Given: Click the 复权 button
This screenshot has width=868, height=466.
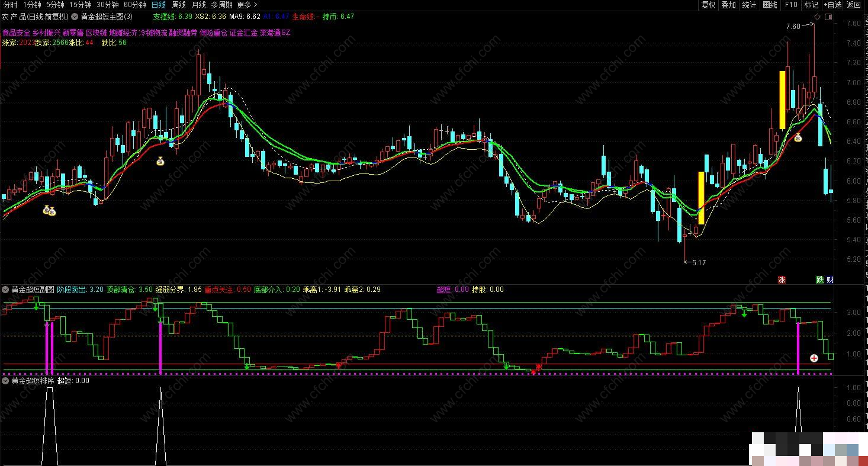Looking at the screenshot, I should pyautogui.click(x=708, y=5).
